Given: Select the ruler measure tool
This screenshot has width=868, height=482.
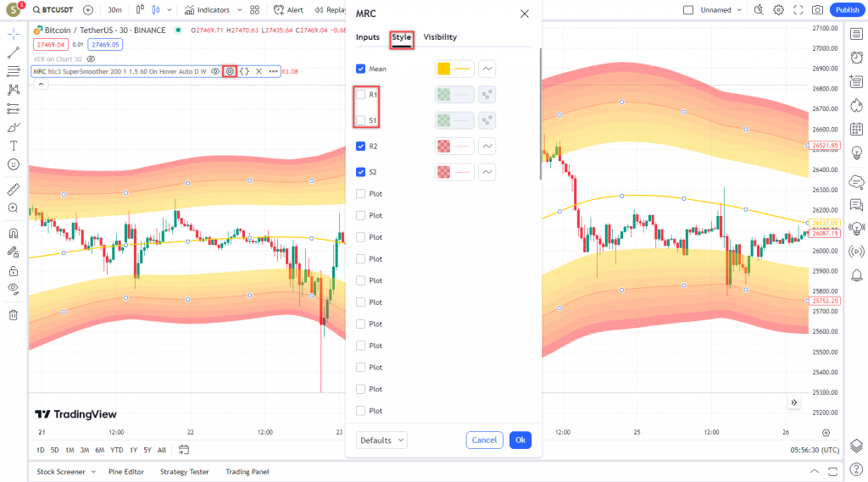Looking at the screenshot, I should (x=14, y=190).
